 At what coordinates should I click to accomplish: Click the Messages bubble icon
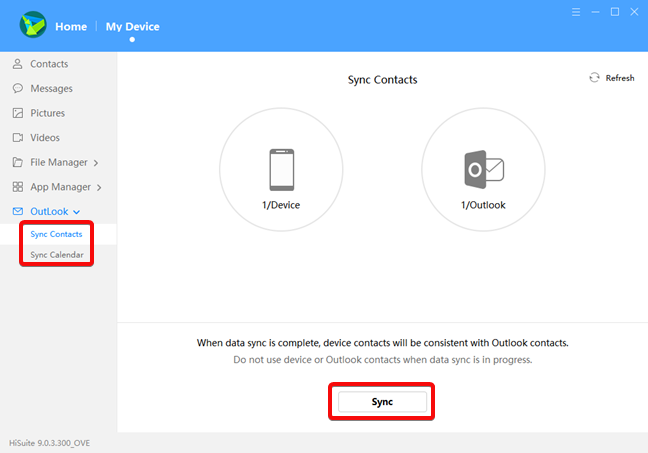tap(17, 88)
